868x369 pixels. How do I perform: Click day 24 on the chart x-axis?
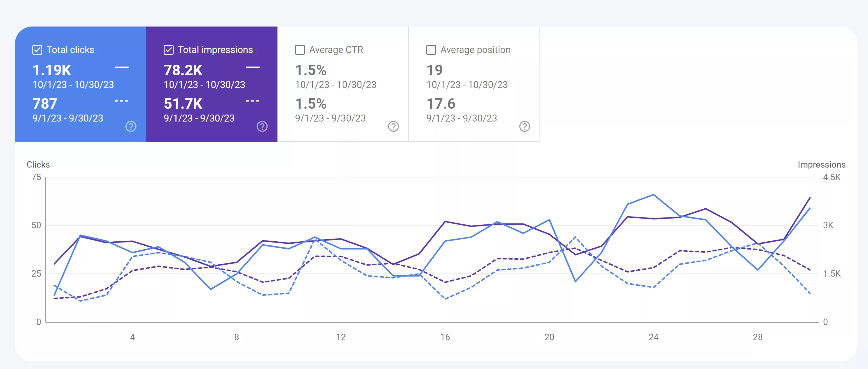pyautogui.click(x=653, y=337)
